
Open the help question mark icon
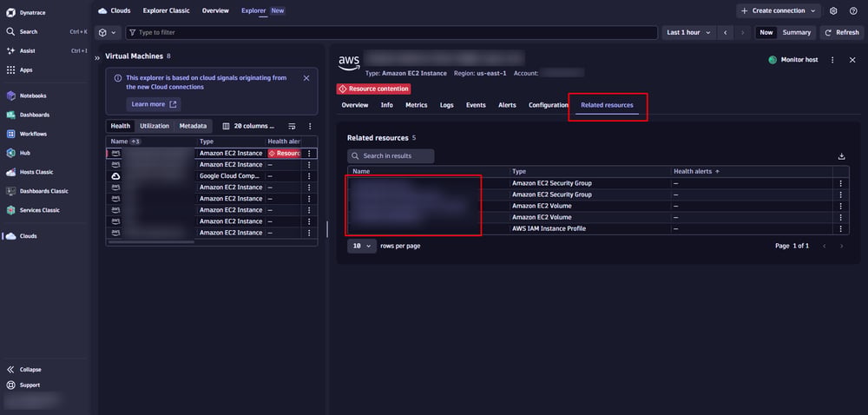[853, 10]
